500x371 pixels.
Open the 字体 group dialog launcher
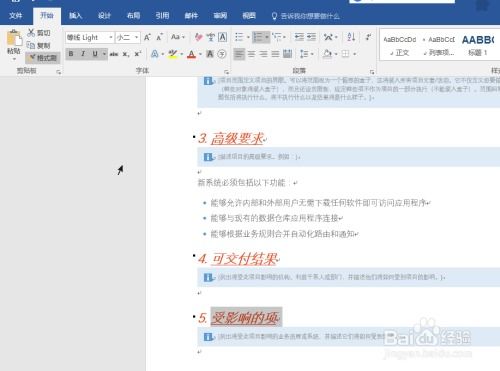click(226, 72)
